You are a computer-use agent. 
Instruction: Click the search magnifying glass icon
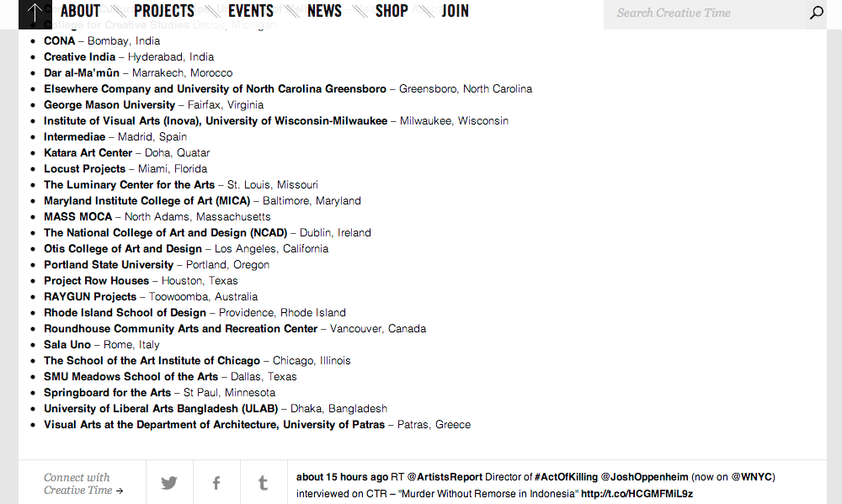click(814, 13)
